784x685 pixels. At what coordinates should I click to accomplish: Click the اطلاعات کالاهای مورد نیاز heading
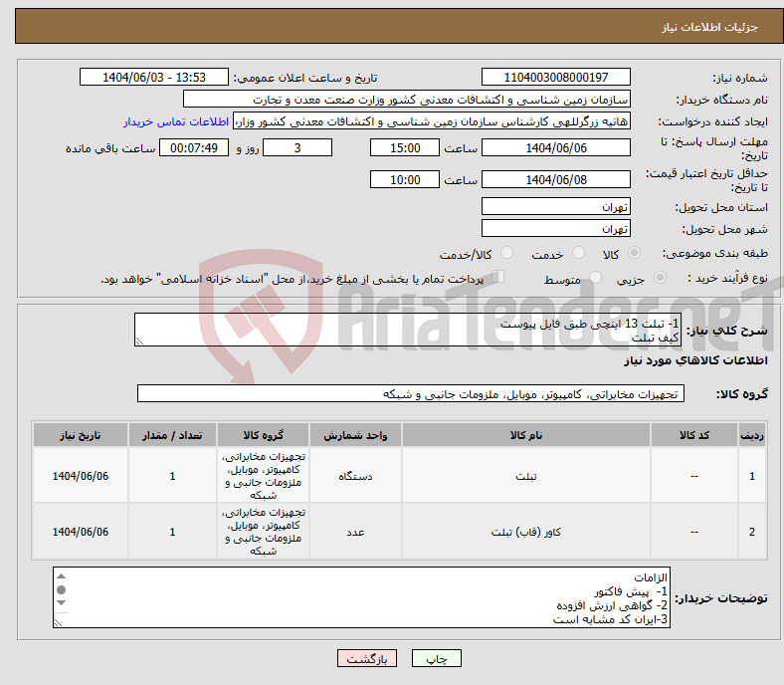695,360
